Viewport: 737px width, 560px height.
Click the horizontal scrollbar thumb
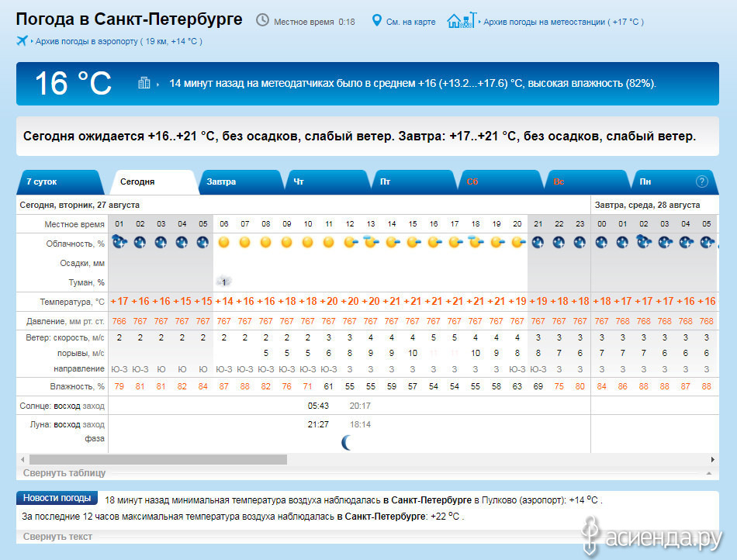[x=158, y=459]
